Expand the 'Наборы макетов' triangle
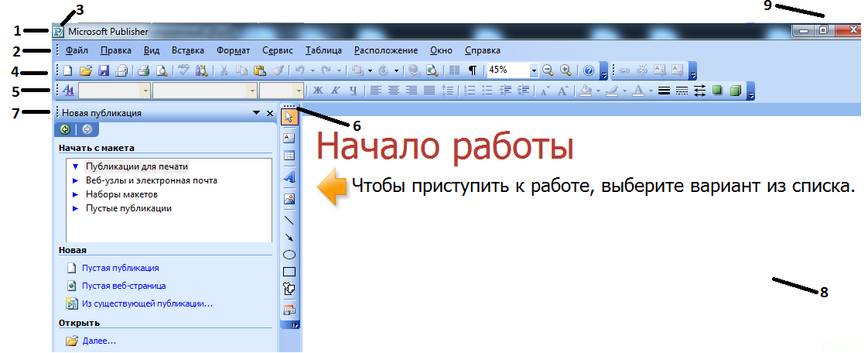This screenshot has width=868, height=353. coord(75,195)
